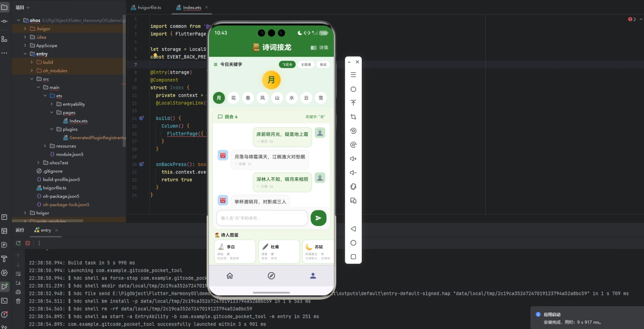Select the 主题接 mode chip
The width and height of the screenshot is (644, 329).
tap(306, 64)
